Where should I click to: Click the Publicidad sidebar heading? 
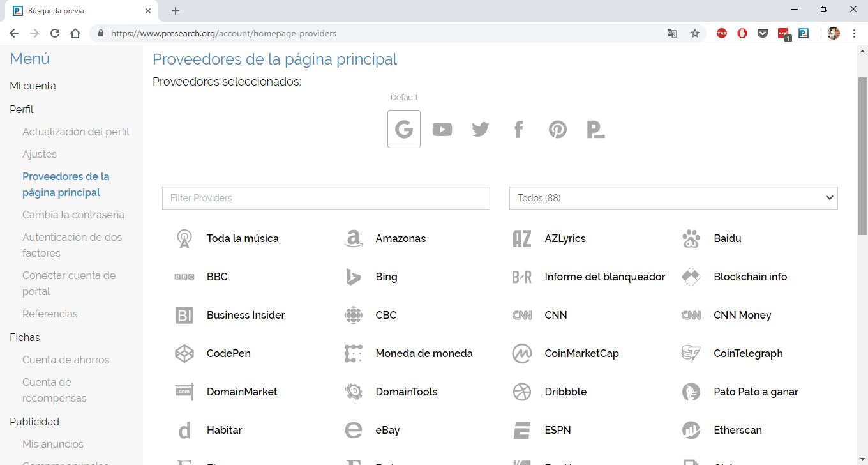[x=34, y=422]
